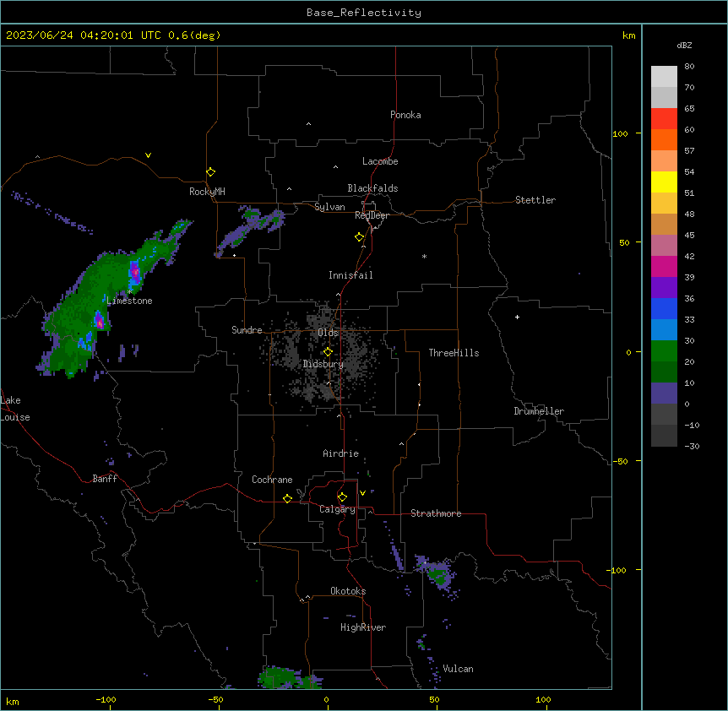Click the Innisfail label
Viewport: 728px width, 711px height.
[x=350, y=275]
